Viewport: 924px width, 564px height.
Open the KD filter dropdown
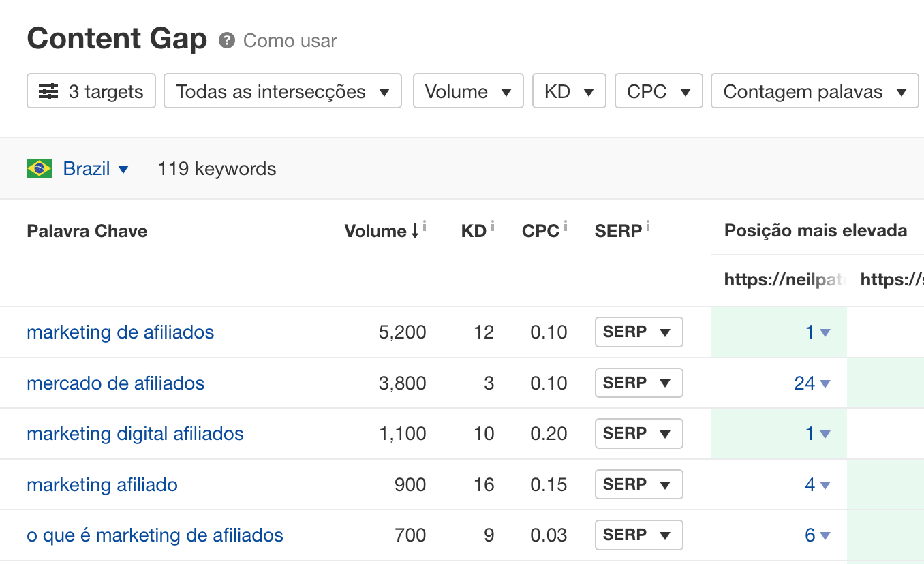click(x=569, y=91)
